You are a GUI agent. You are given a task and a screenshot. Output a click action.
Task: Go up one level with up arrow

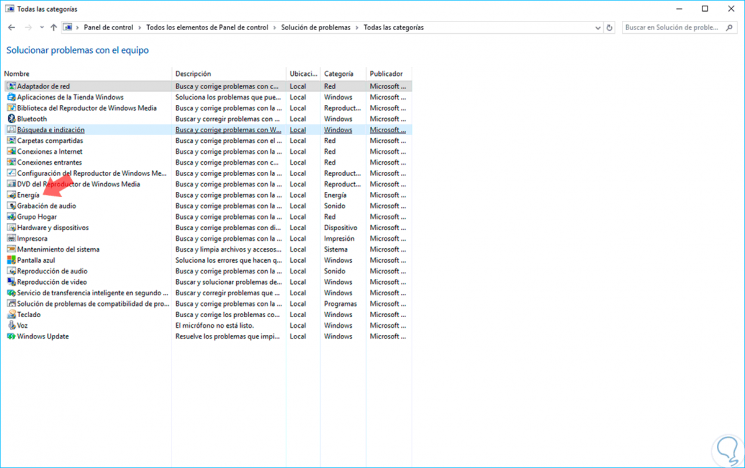54,28
